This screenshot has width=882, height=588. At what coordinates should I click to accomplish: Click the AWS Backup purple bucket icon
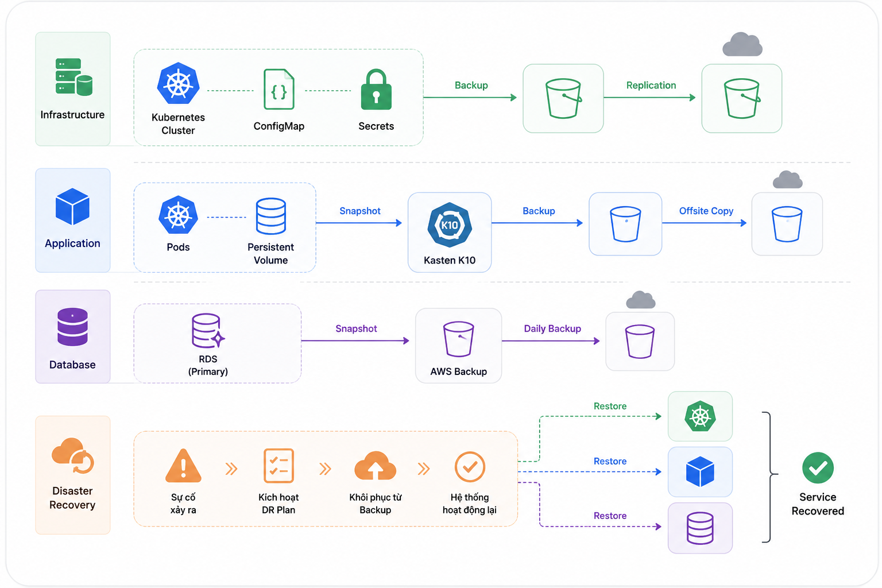pos(459,339)
